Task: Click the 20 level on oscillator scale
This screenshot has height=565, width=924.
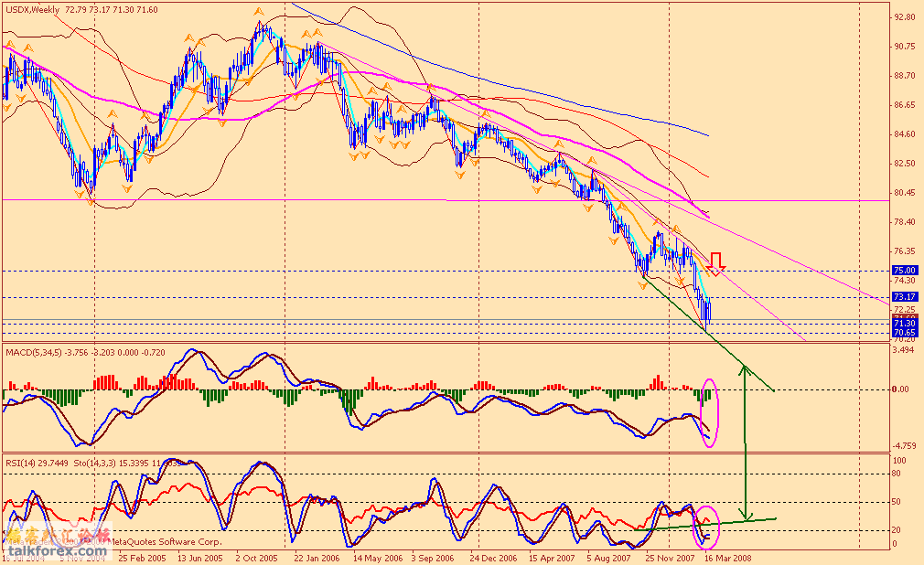Action: pyautogui.click(x=897, y=530)
